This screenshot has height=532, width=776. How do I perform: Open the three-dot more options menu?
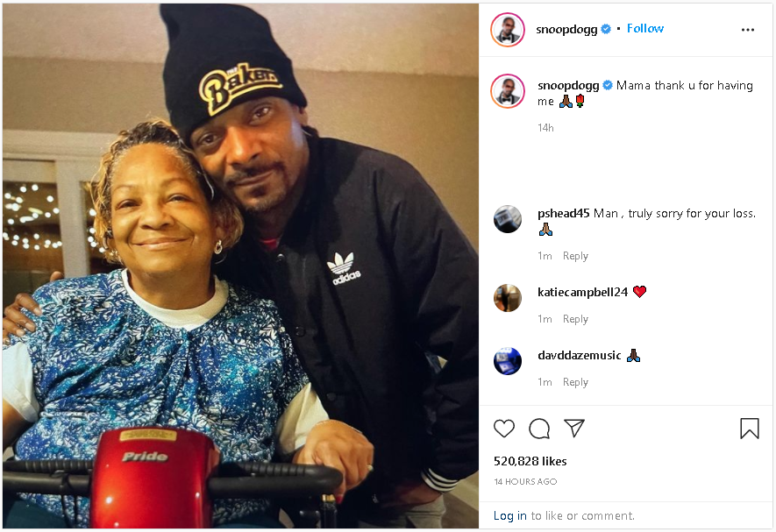[747, 30]
